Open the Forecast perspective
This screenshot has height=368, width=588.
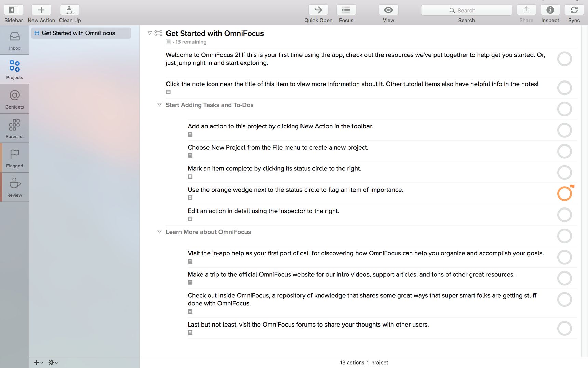pyautogui.click(x=14, y=128)
